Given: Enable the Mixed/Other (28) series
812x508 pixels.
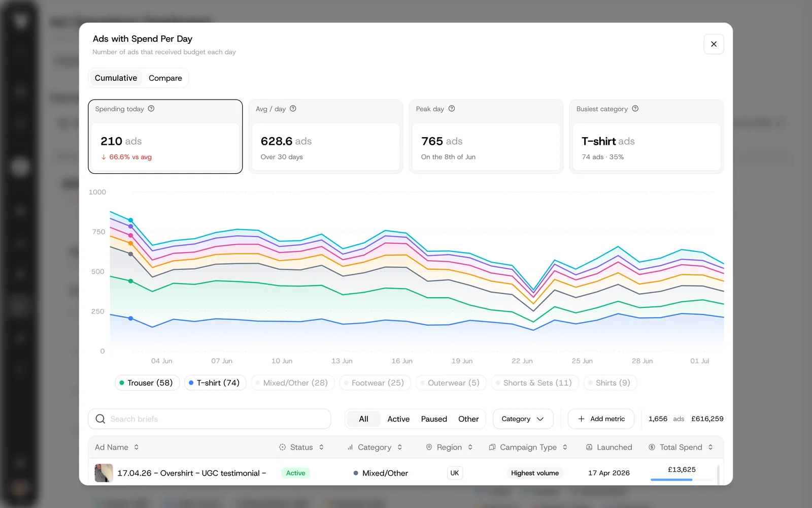Looking at the screenshot, I should [x=293, y=383].
